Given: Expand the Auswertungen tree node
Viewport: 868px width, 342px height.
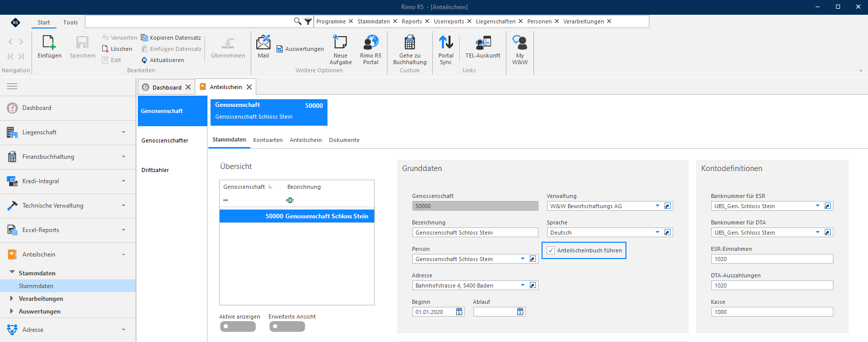Looking at the screenshot, I should tap(12, 311).
